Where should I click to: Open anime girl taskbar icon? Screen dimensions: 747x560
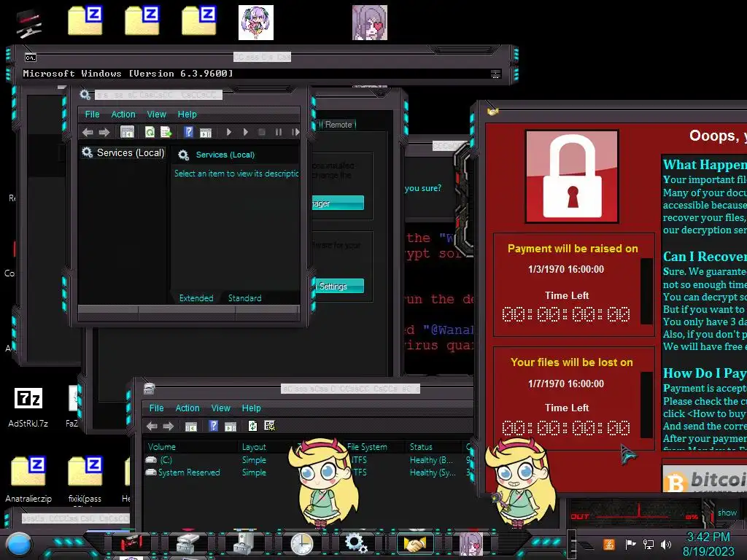coord(471,543)
